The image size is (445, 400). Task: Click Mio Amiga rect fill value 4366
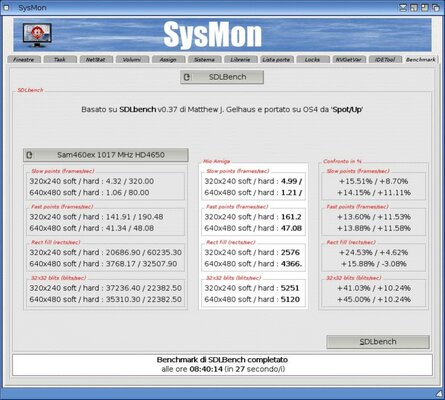click(x=291, y=264)
